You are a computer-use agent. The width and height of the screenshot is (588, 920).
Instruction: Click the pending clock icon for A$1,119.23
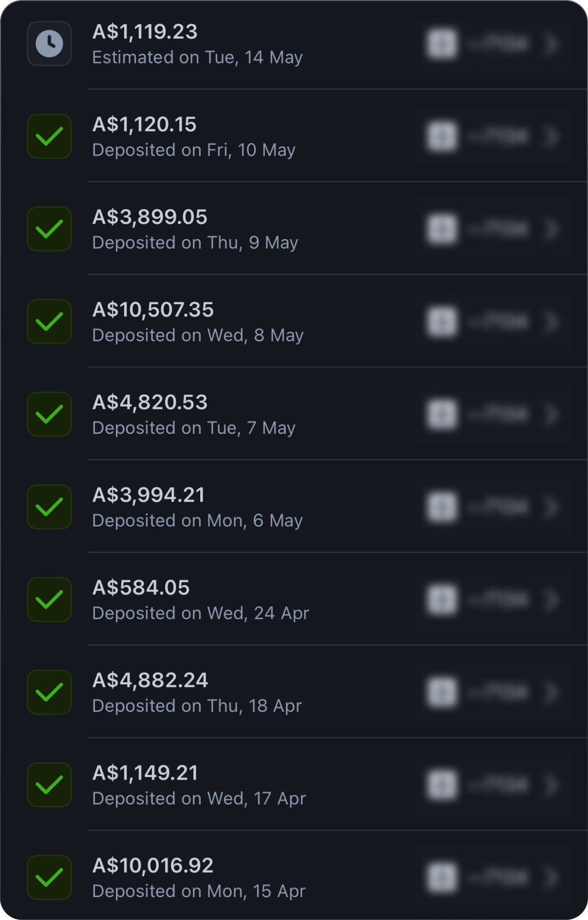(49, 44)
